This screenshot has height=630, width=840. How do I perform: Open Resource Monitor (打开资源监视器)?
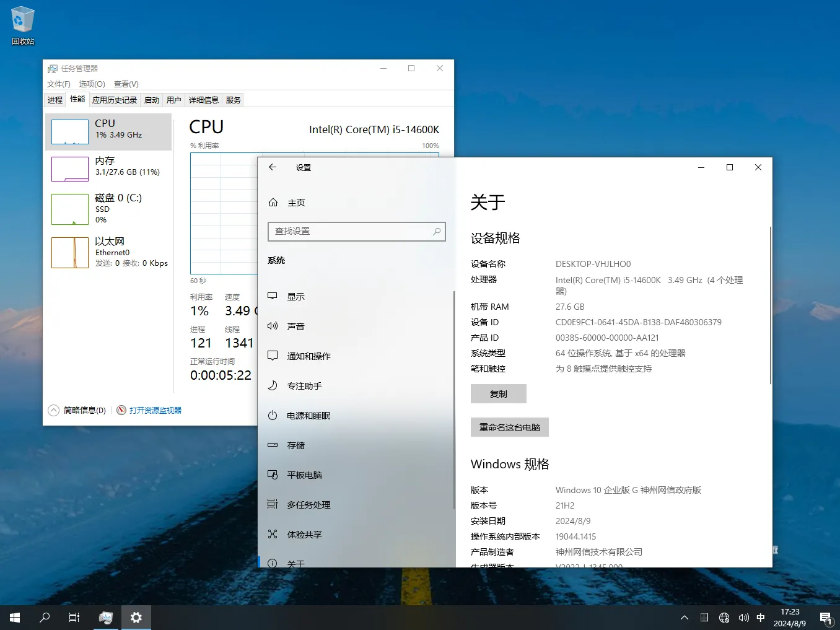coord(154,409)
